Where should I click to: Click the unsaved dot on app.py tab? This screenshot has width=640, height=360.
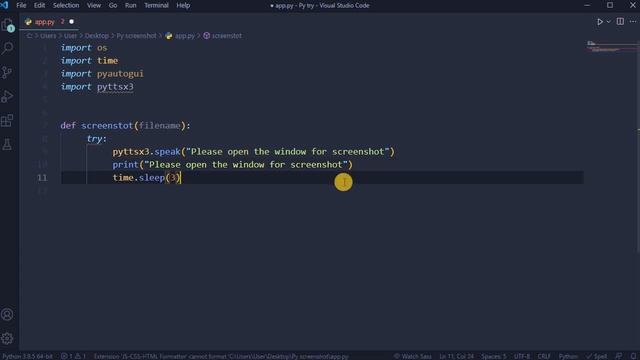[71, 22]
